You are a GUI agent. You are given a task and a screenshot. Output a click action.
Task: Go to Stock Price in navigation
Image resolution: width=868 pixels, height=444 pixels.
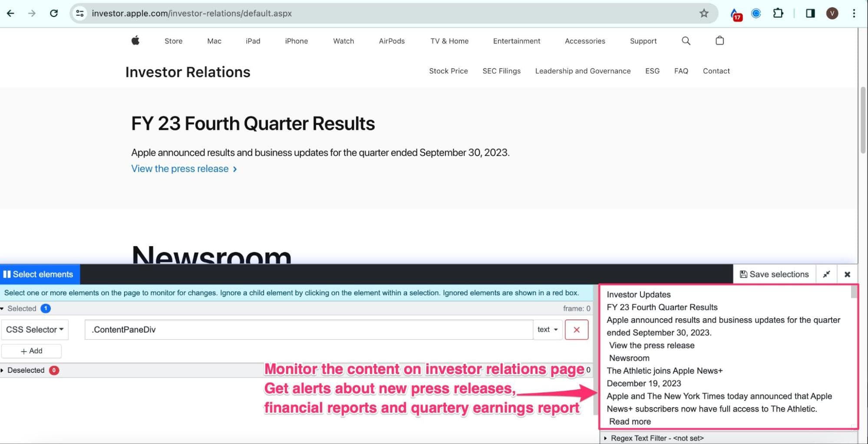pos(448,71)
